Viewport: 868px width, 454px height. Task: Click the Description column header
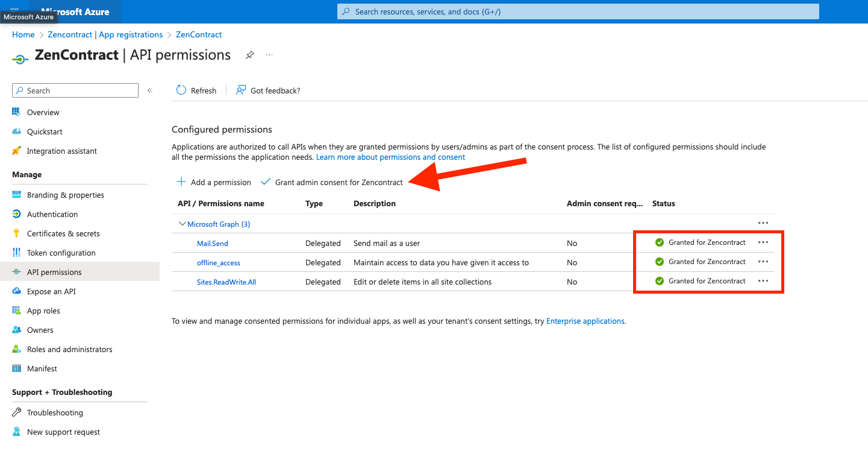pos(375,203)
